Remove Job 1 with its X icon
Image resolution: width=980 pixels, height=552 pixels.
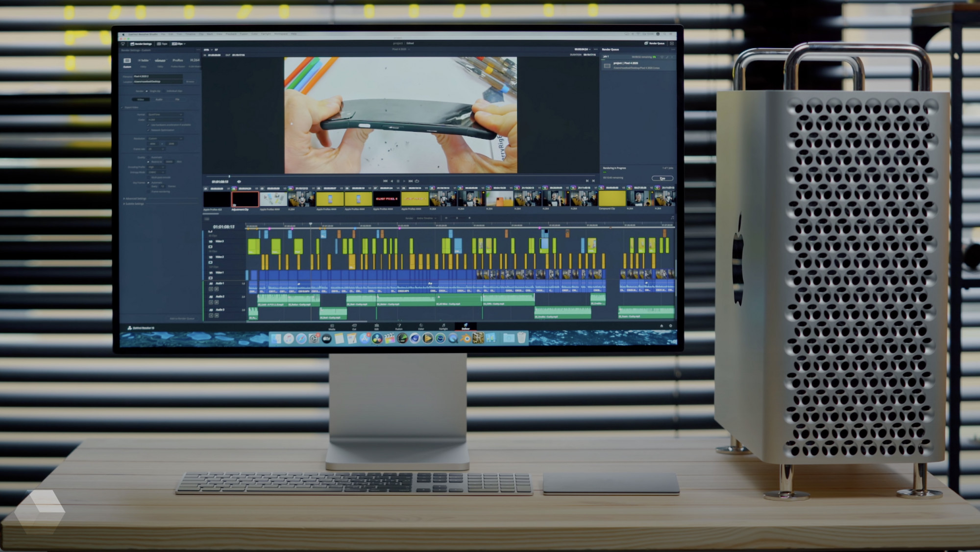672,57
